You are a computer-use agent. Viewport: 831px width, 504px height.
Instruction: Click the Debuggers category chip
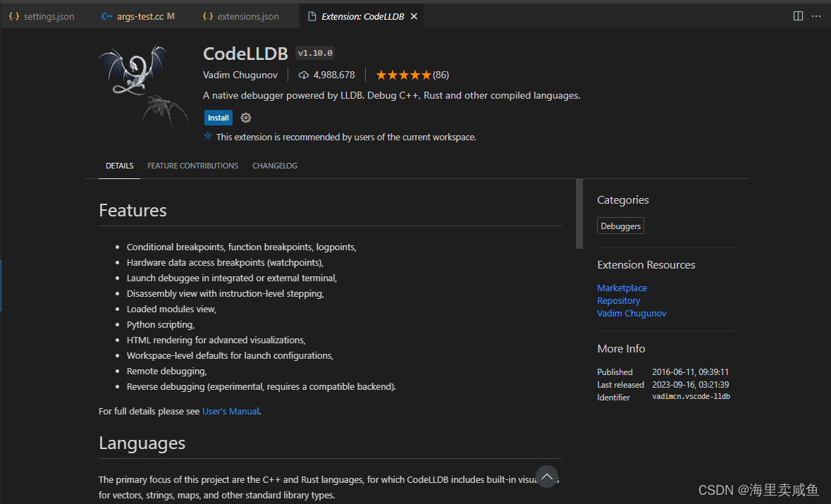[x=620, y=226]
